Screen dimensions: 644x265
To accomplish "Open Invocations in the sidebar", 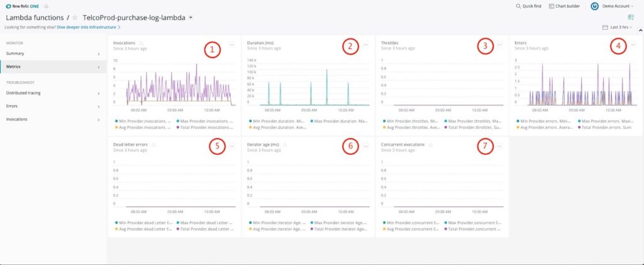I will click(53, 119).
